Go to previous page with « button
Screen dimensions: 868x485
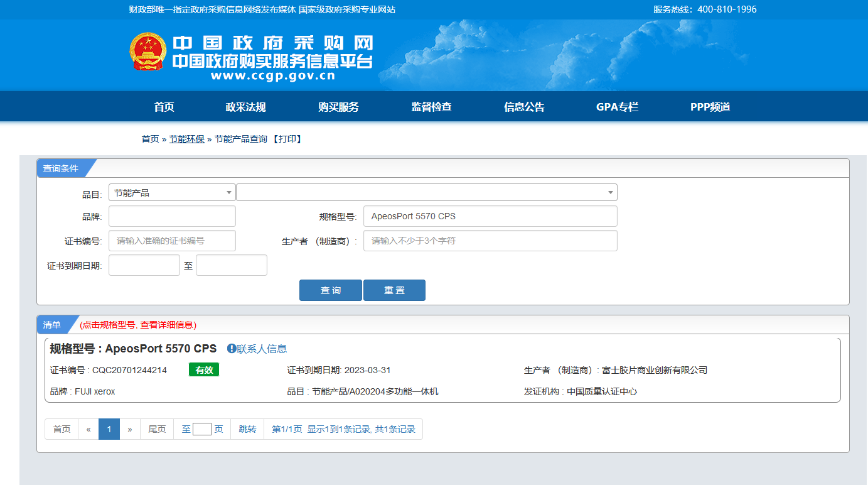(88, 429)
